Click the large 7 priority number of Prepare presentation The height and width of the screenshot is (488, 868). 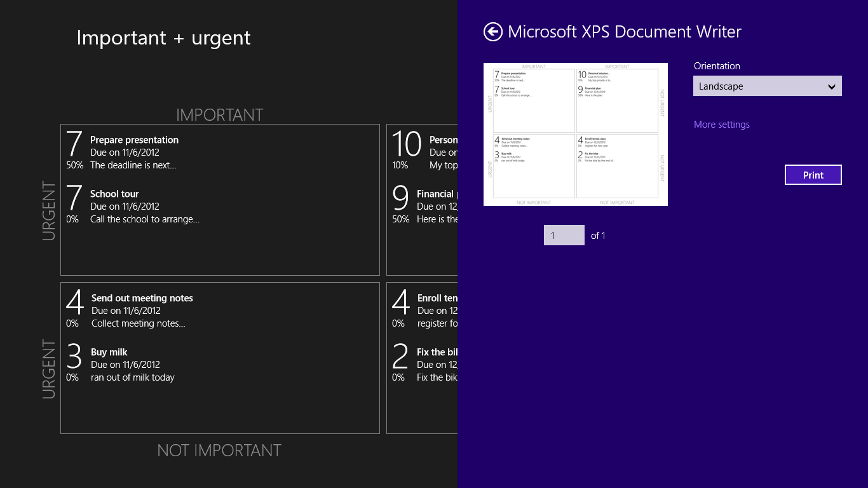[74, 144]
